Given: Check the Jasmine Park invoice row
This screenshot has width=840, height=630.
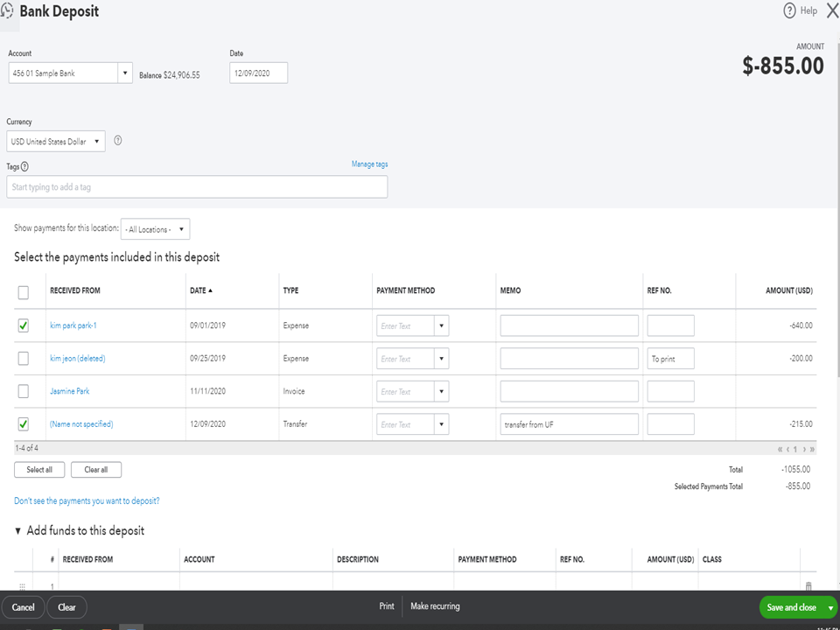Looking at the screenshot, I should click(x=23, y=391).
